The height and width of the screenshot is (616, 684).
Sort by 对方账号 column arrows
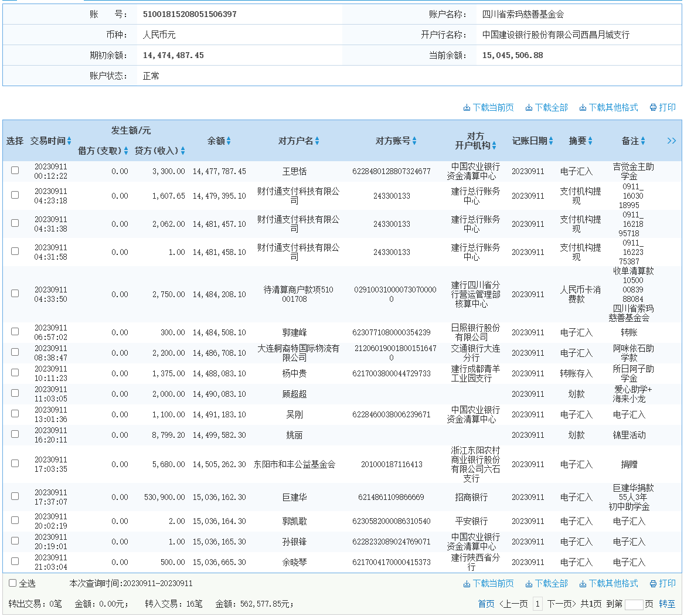tap(414, 141)
